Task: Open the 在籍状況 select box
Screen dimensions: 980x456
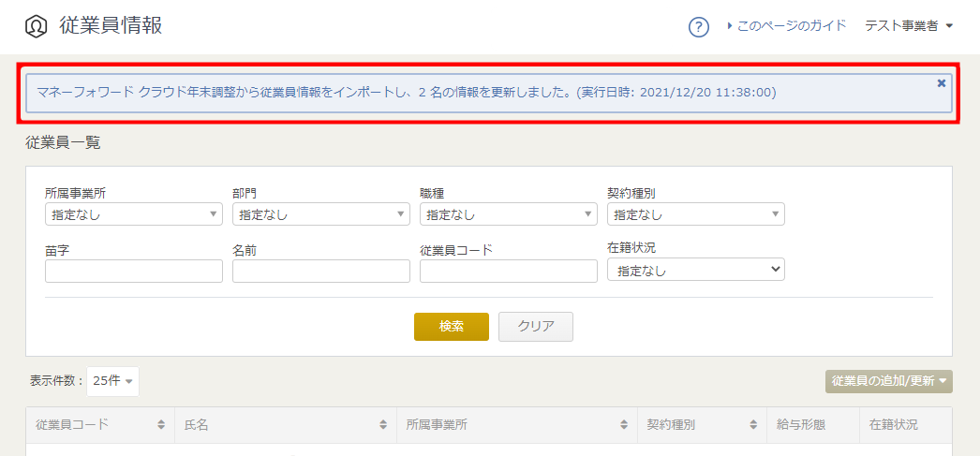Action: click(695, 270)
